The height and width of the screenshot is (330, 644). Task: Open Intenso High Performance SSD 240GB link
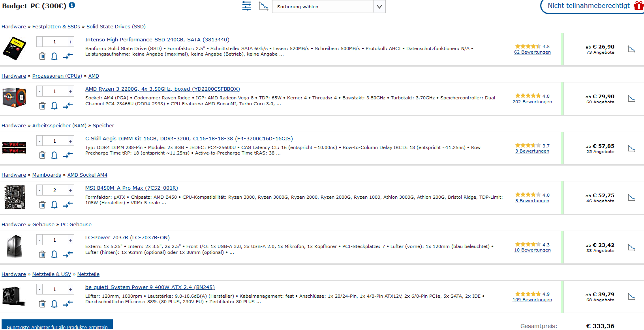[157, 40]
